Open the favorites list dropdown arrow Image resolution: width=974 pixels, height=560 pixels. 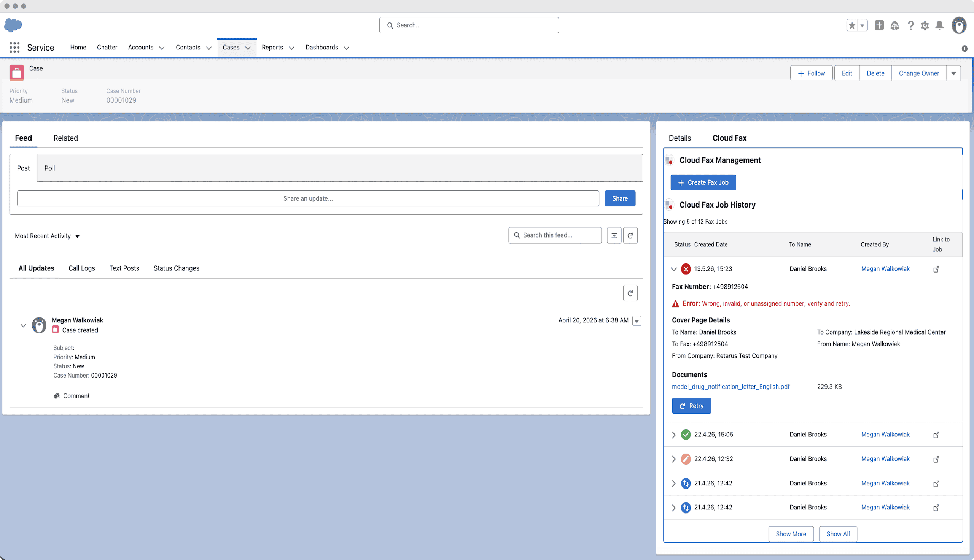tap(863, 25)
